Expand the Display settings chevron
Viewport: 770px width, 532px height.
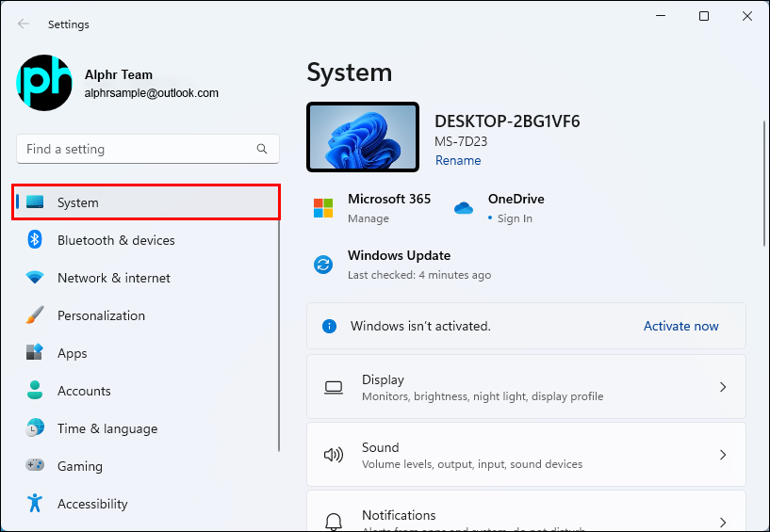pos(723,387)
